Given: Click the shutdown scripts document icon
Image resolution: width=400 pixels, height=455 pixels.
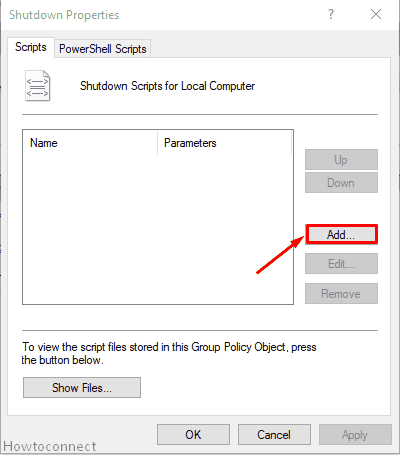Looking at the screenshot, I should pos(38,86).
